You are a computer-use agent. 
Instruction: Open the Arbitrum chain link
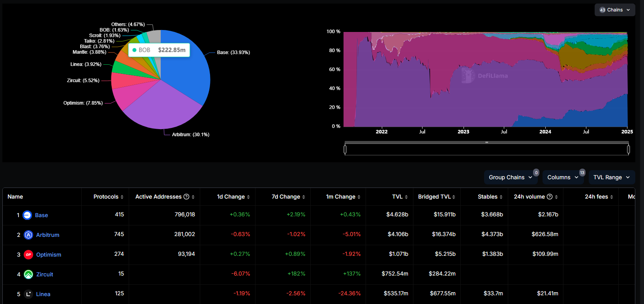click(48, 235)
